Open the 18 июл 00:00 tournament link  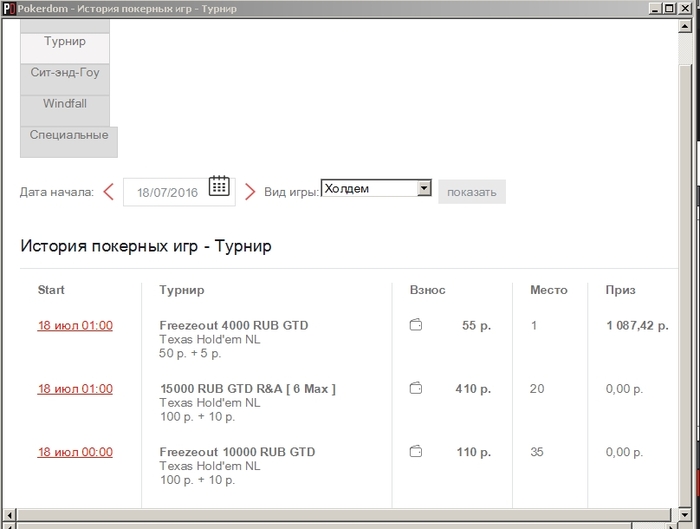(x=75, y=452)
